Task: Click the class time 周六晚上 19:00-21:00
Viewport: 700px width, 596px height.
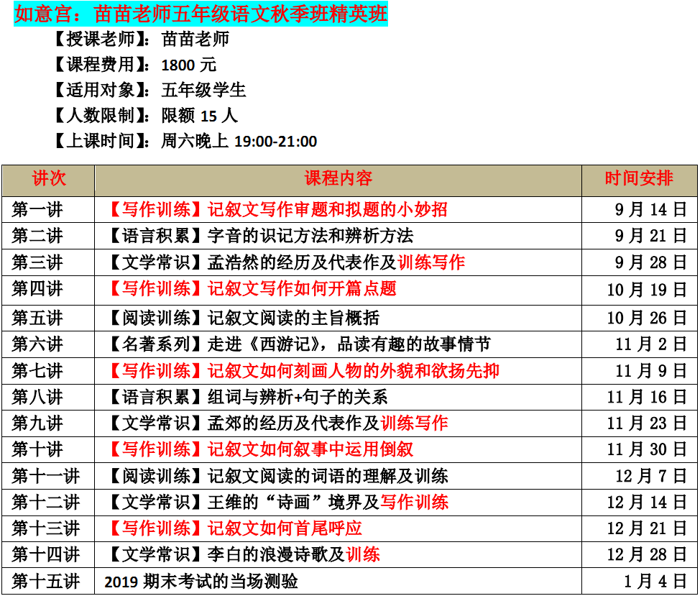Action: point(239,141)
